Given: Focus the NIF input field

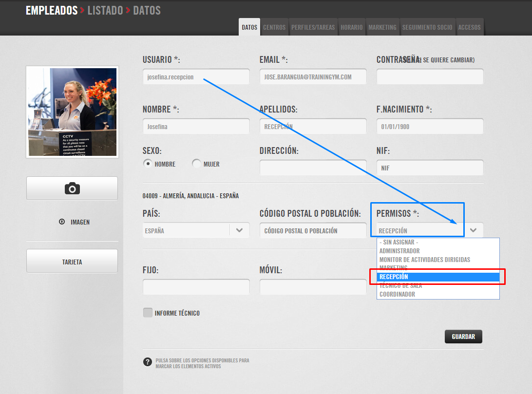Looking at the screenshot, I should point(430,168).
